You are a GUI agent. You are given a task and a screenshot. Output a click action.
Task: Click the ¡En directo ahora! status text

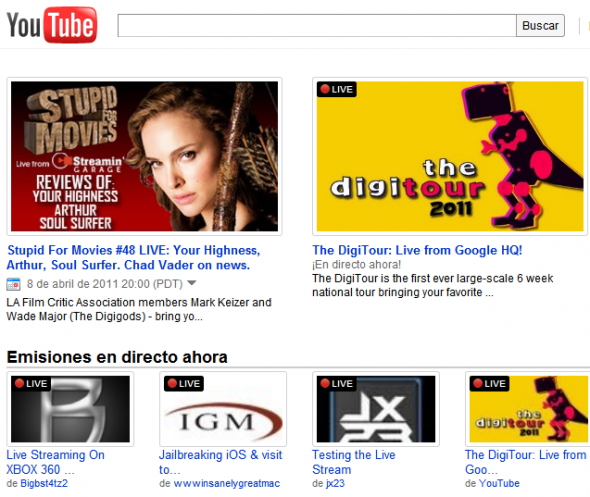tap(356, 264)
